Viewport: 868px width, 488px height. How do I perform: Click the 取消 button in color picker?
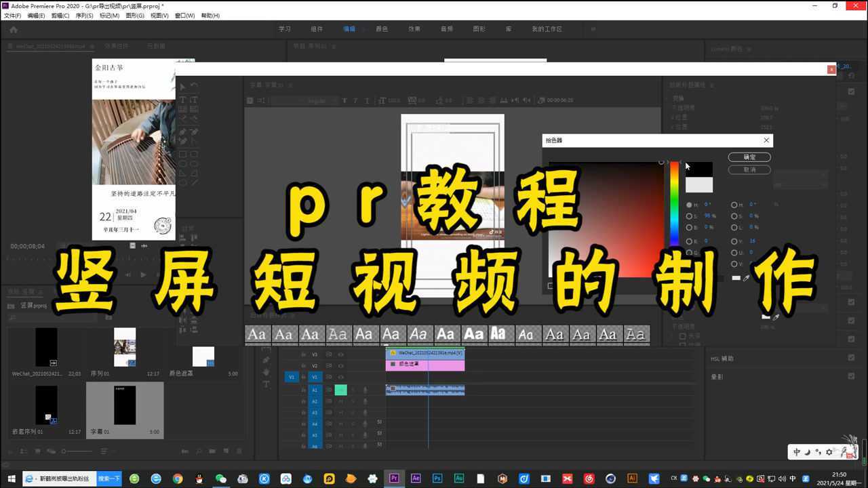pyautogui.click(x=749, y=169)
